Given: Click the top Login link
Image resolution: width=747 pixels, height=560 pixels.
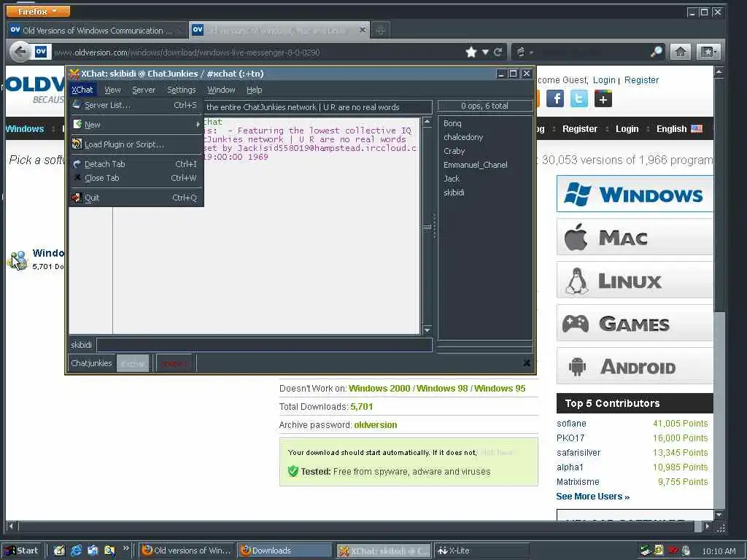Looking at the screenshot, I should click(x=604, y=80).
